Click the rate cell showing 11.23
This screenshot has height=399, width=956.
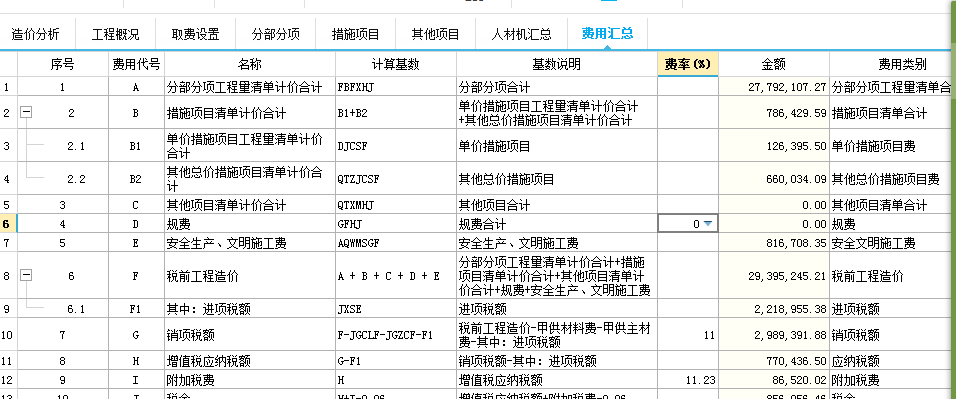click(688, 379)
